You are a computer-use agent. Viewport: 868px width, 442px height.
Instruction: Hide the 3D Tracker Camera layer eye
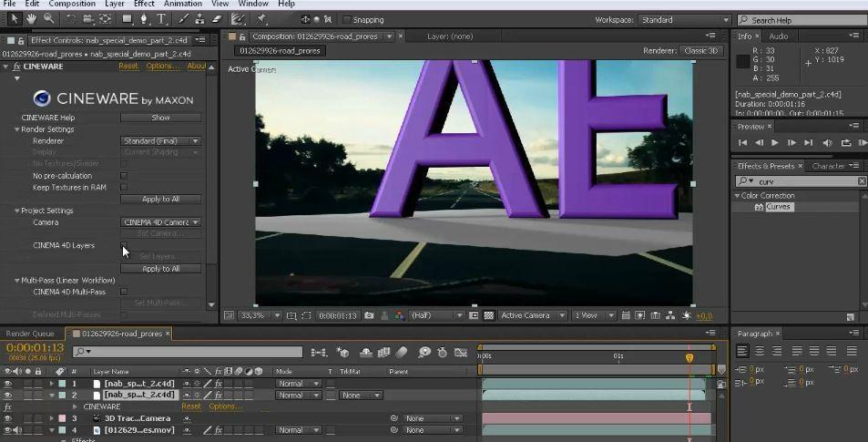point(8,418)
